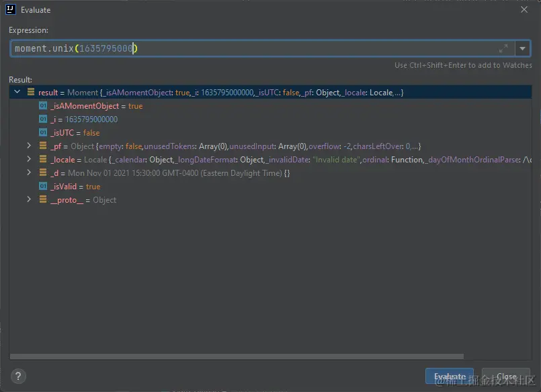Open help with the question mark button
541x392 pixels.
coord(18,376)
